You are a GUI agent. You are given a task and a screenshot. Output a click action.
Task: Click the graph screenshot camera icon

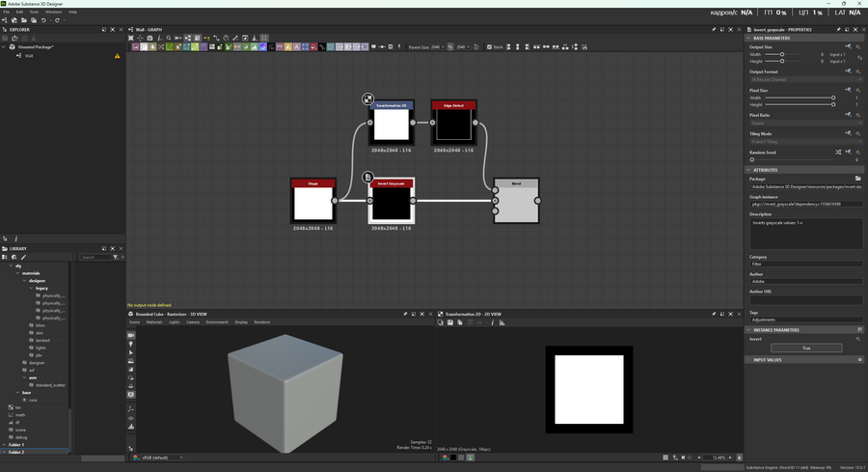(149, 38)
